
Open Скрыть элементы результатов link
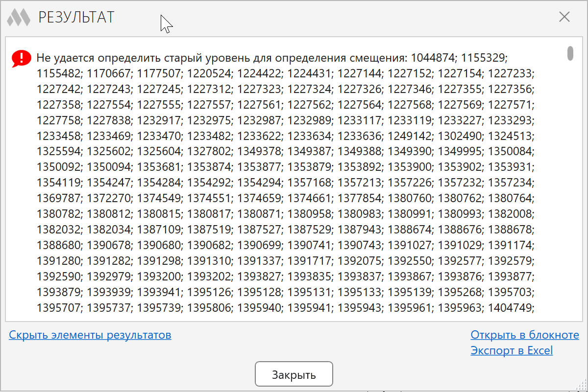click(x=90, y=335)
